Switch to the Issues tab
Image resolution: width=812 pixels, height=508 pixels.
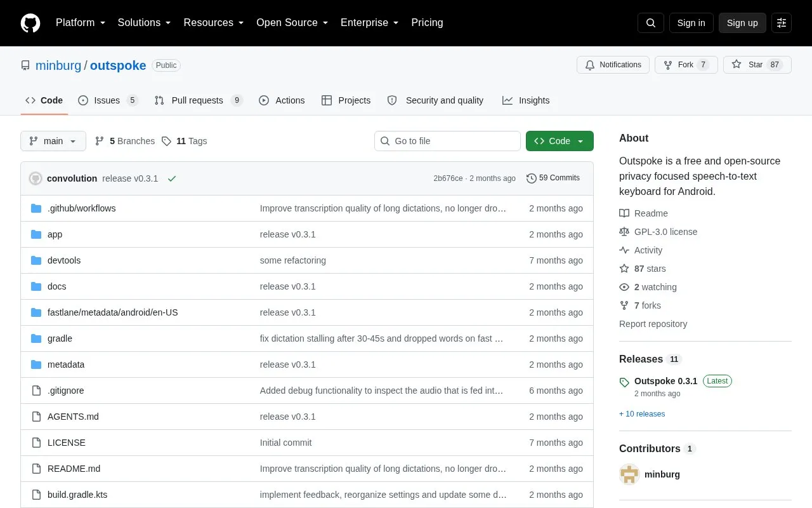[x=108, y=100]
